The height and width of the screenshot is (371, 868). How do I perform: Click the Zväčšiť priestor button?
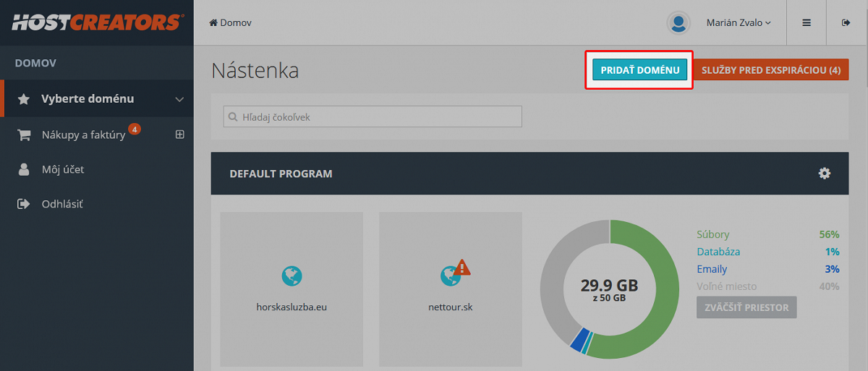pyautogui.click(x=746, y=307)
